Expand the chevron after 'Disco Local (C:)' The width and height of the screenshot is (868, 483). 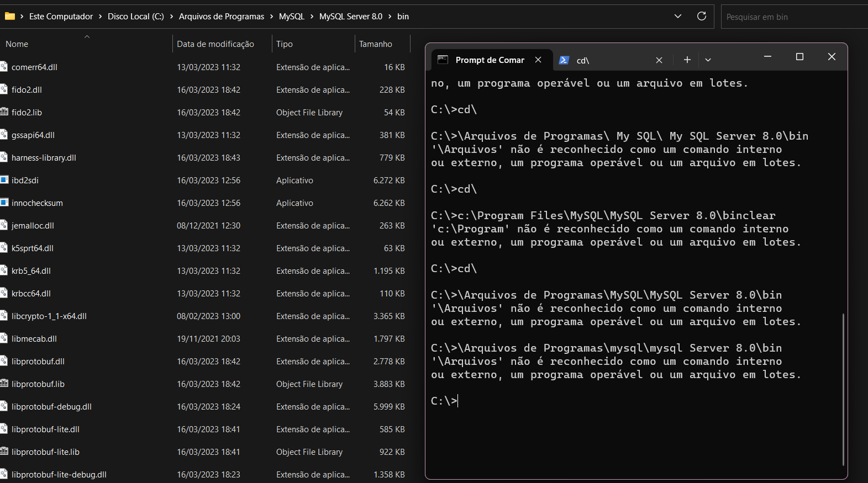tap(172, 17)
